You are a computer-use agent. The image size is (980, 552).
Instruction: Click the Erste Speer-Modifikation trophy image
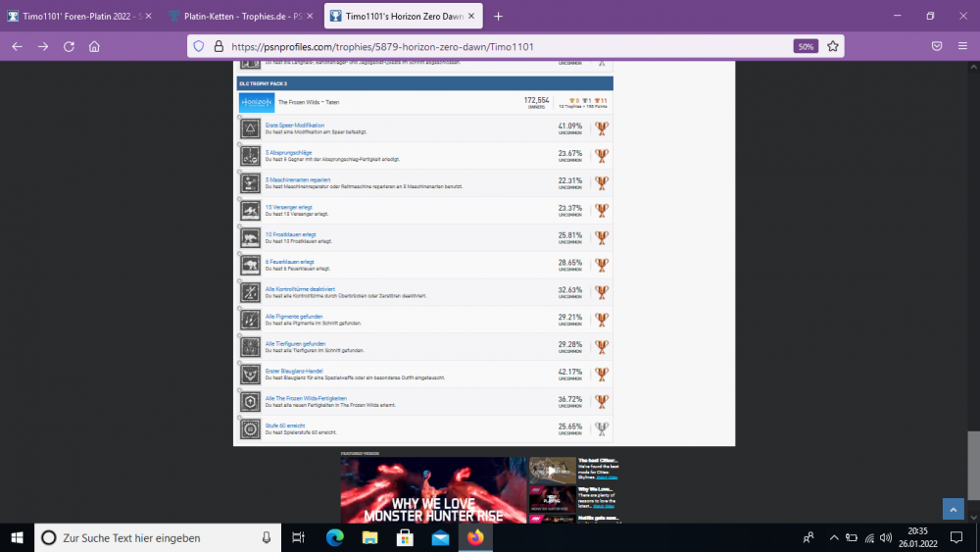click(251, 128)
